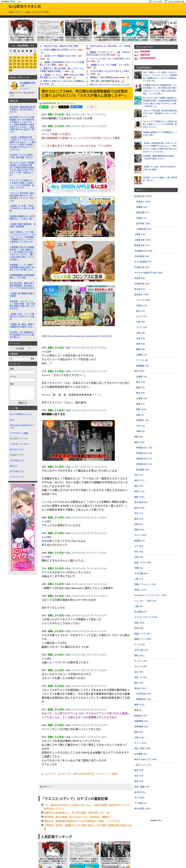The image size is (186, 868).
Task: Open the マスコミ/メディア category under the title
Action: coord(68,103)
